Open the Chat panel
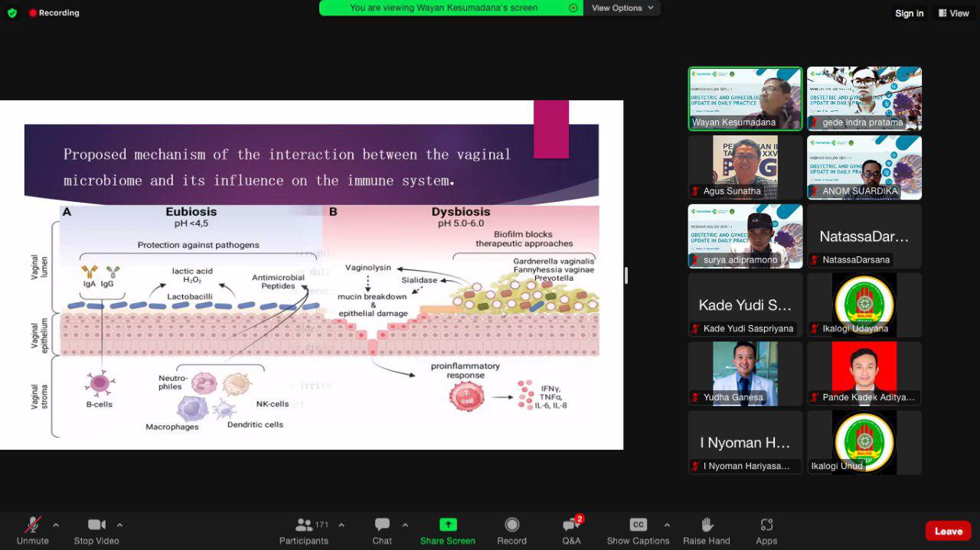 pyautogui.click(x=382, y=525)
